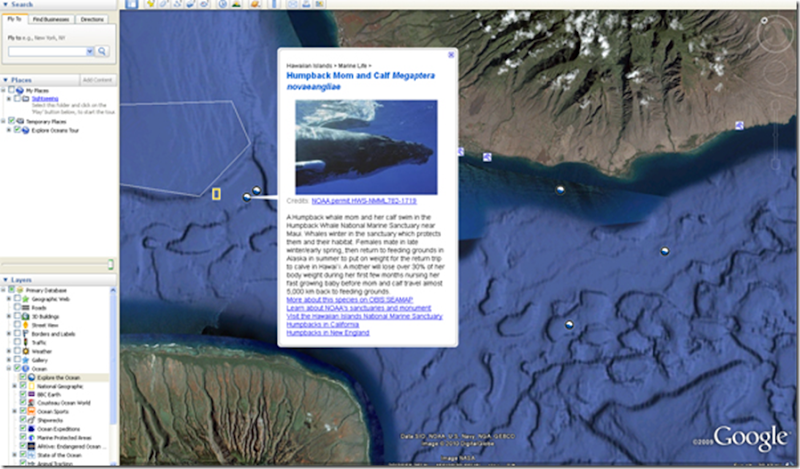The width and height of the screenshot is (800, 469).
Task: Open Humpbacks in California link
Action: click(322, 324)
